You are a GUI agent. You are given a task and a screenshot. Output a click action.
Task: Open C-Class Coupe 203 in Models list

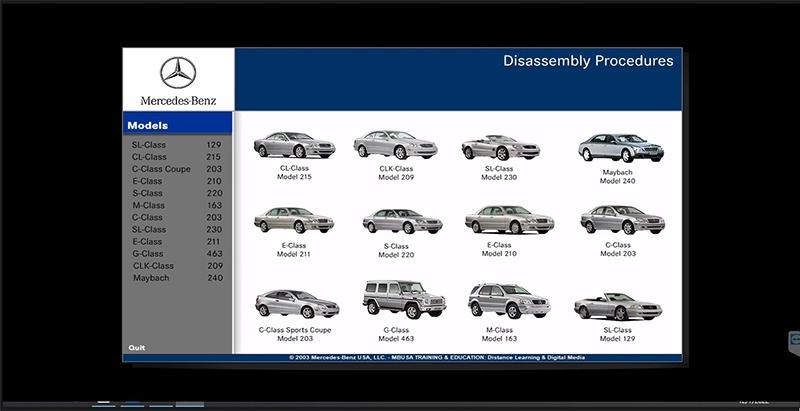[177, 169]
